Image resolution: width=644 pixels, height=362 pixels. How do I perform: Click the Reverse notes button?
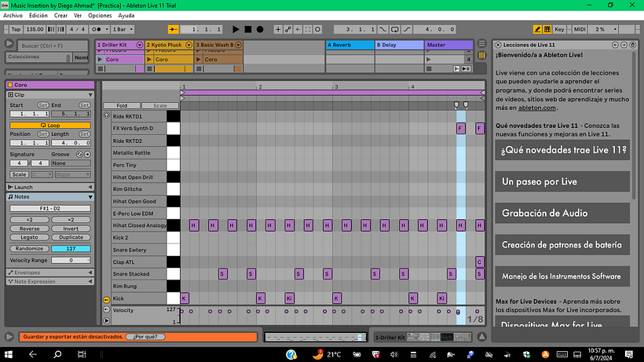pos(30,229)
